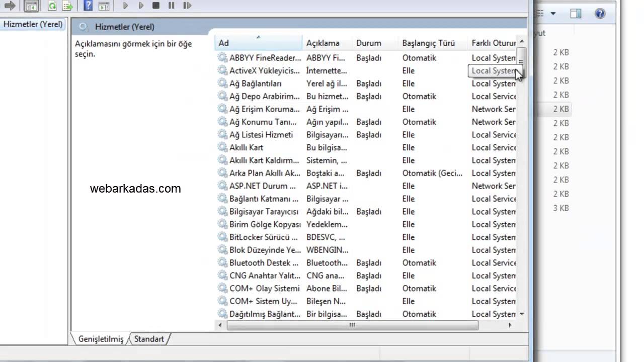Sort services by the Ad column header
644x362 pixels.
(259, 43)
